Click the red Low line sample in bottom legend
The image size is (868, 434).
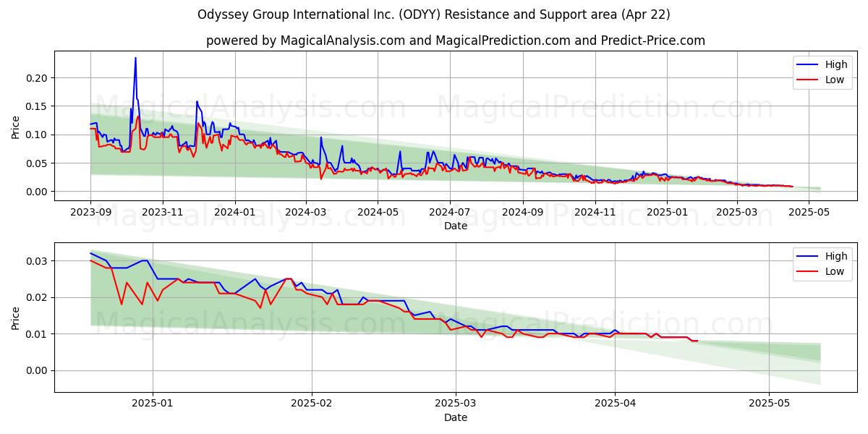[x=808, y=272]
